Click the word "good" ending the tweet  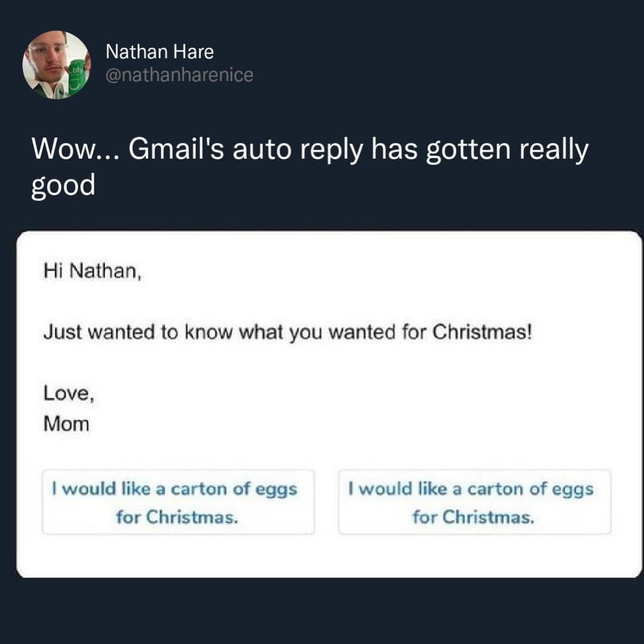(x=63, y=186)
